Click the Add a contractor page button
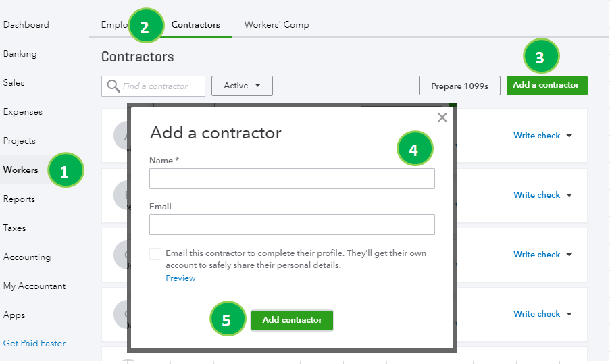The width and height of the screenshot is (610, 364). (547, 85)
